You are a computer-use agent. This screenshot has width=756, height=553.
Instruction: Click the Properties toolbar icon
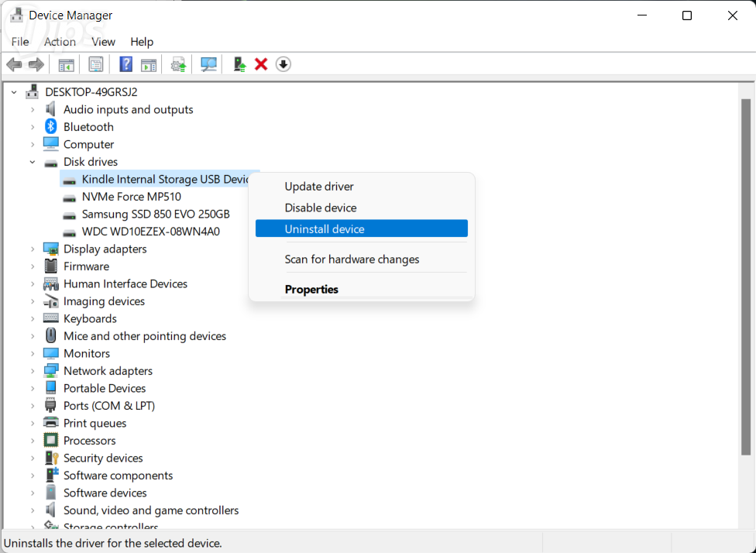pos(96,64)
